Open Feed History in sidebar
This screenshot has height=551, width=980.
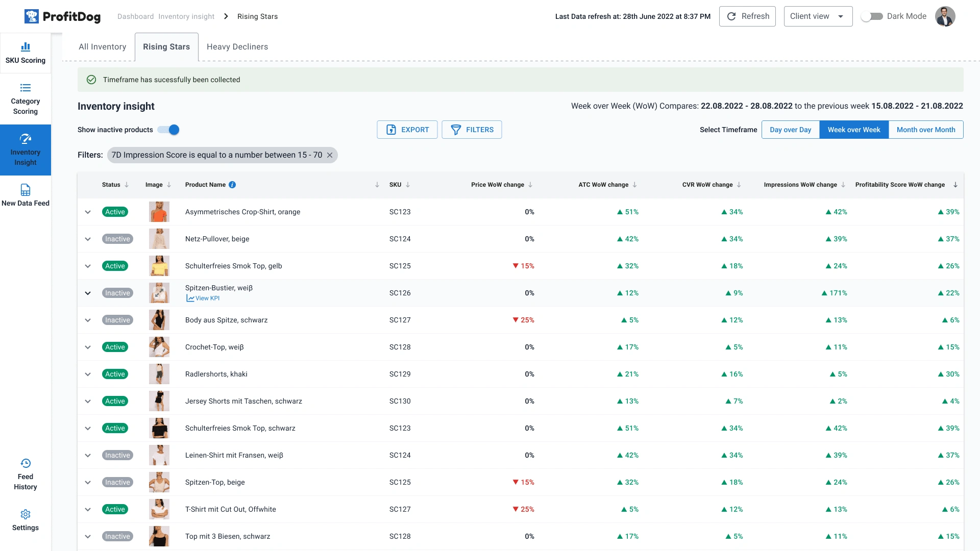click(26, 463)
